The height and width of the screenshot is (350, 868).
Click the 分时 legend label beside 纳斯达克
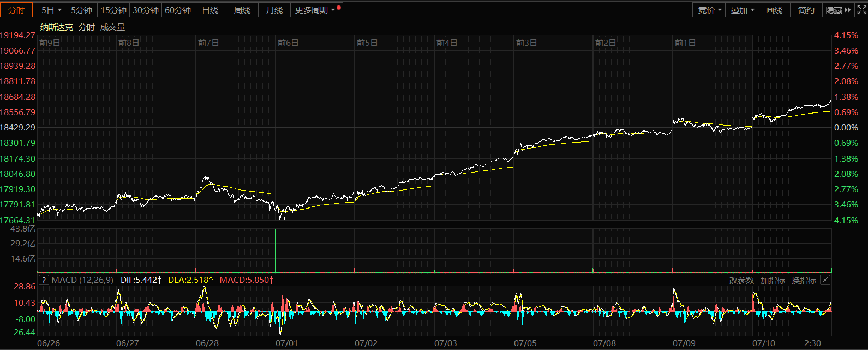(x=86, y=27)
